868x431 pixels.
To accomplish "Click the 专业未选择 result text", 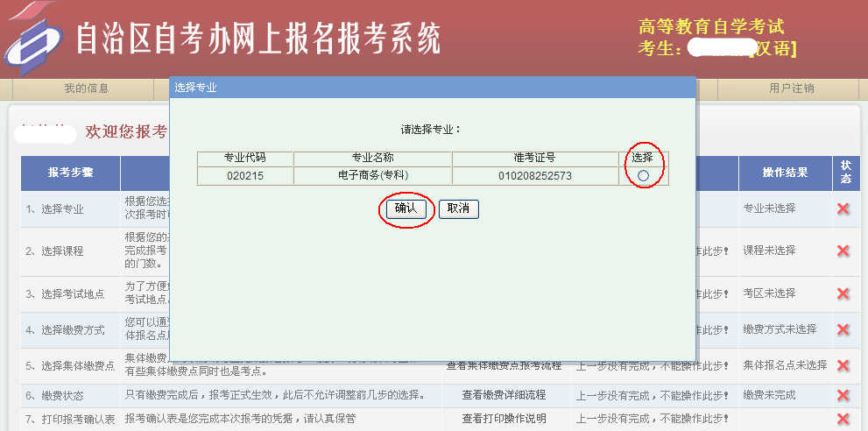I will (x=770, y=208).
